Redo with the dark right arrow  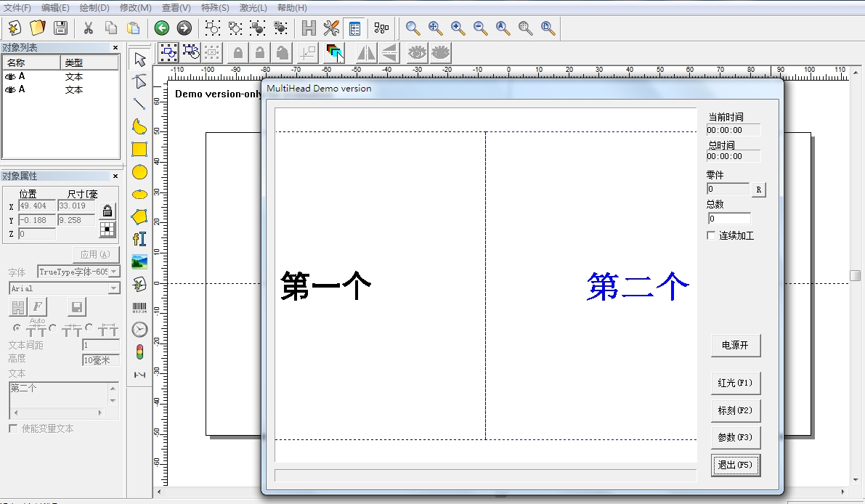(x=184, y=28)
